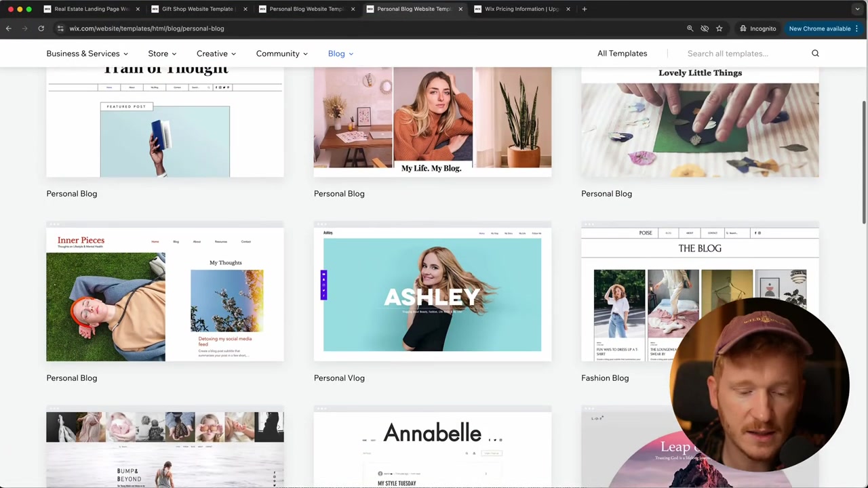Click the tracking protection eye icon

coord(705,28)
